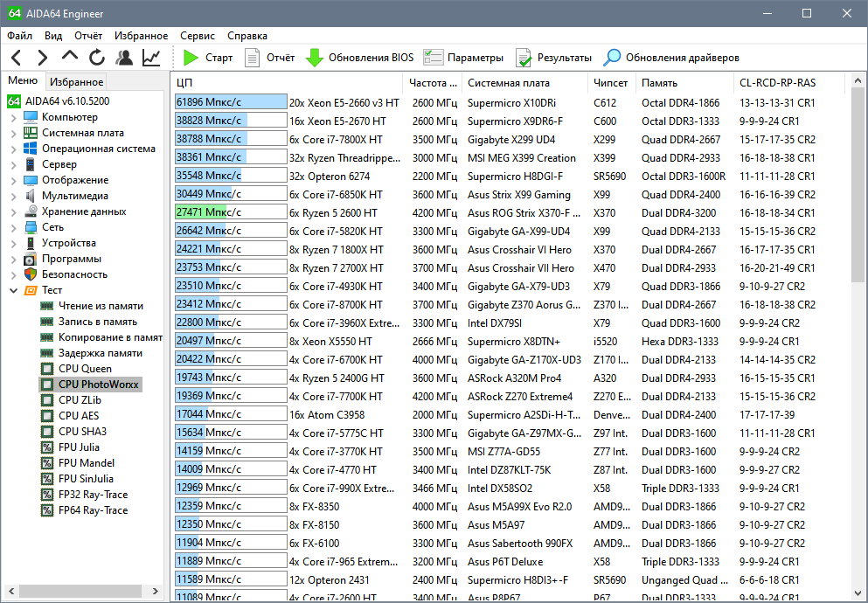Select the 61896 Мпкс/с result bar
This screenshot has width=868, height=603.
(231, 103)
